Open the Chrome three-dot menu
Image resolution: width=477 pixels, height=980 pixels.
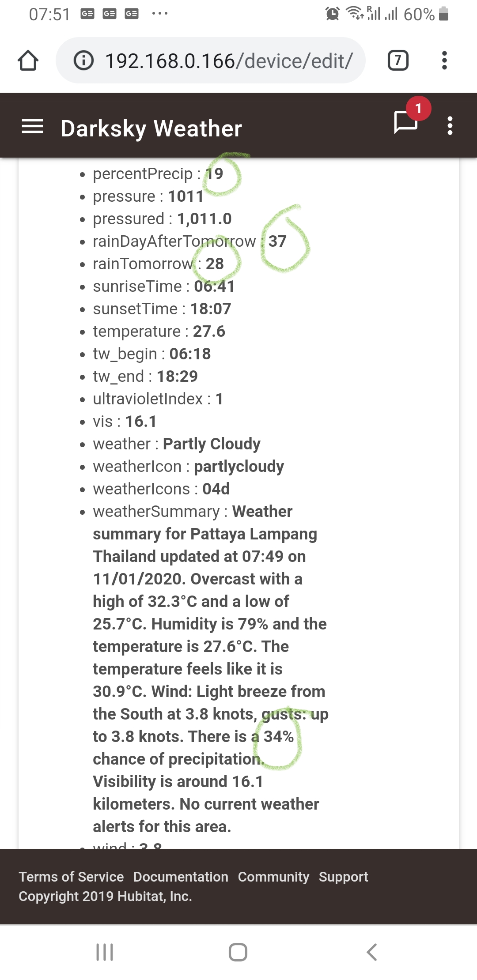(x=444, y=60)
